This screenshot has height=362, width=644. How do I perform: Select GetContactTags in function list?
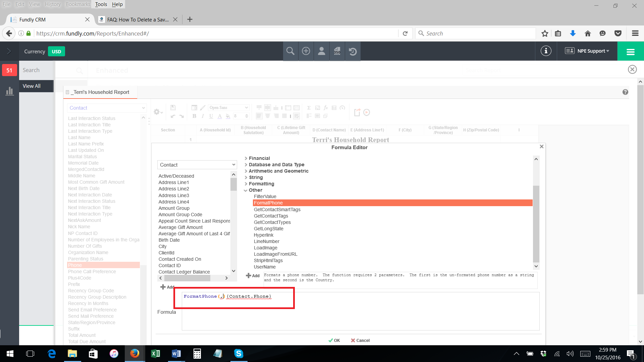(x=271, y=216)
